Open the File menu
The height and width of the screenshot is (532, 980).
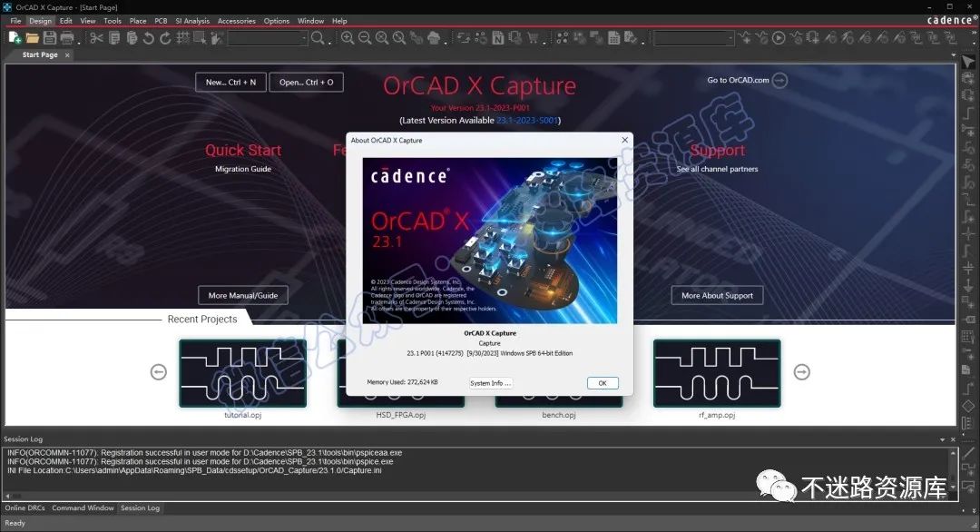(x=15, y=21)
